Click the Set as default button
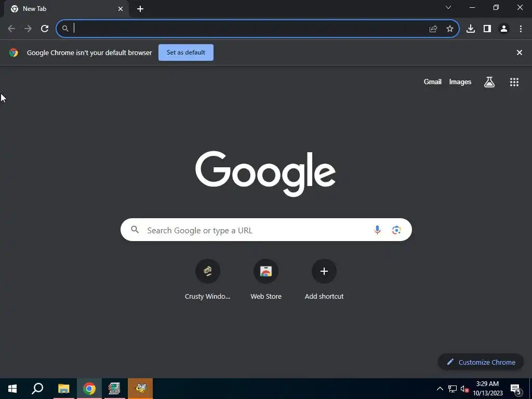Viewport: 532px width, 399px height. click(186, 52)
